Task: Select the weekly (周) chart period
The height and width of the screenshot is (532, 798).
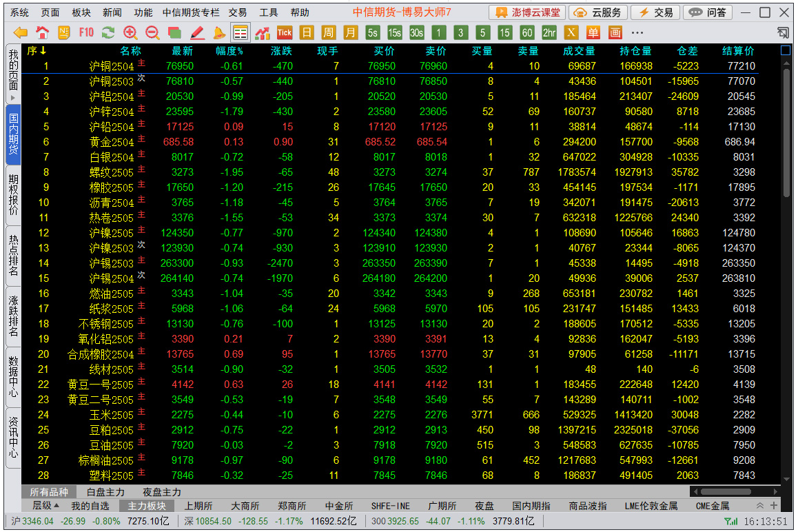Action: coord(328,33)
